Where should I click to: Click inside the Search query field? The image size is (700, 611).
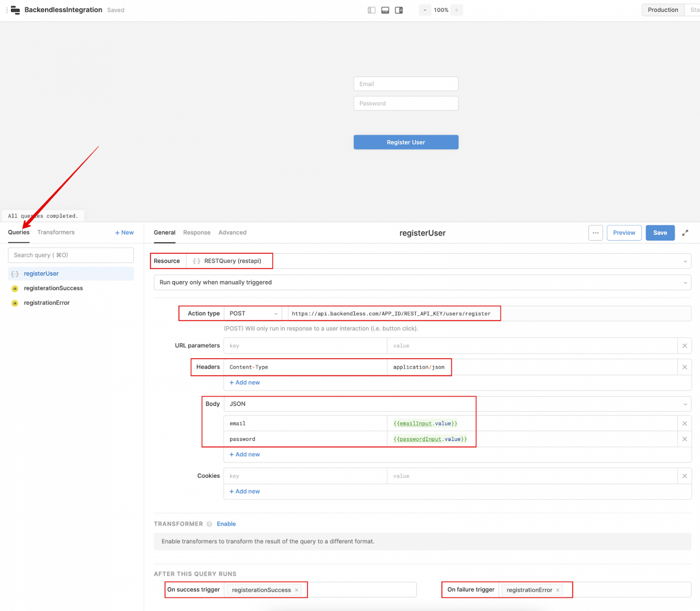pyautogui.click(x=71, y=255)
